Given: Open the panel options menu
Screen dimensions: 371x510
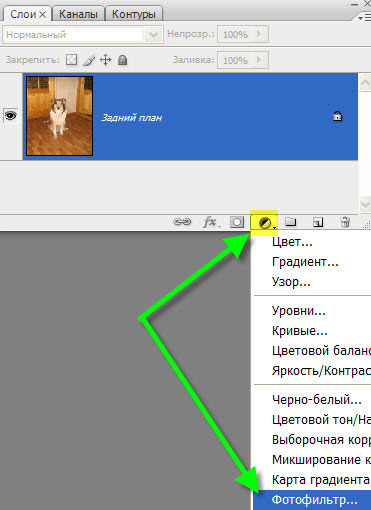Looking at the screenshot, I should point(364,18).
